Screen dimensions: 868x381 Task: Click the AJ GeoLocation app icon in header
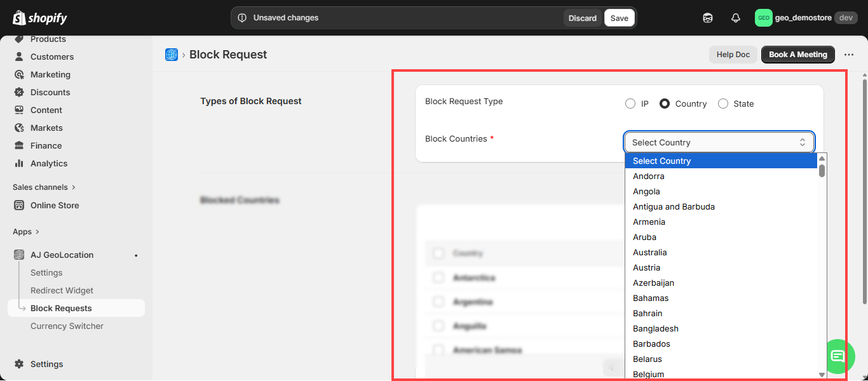pos(172,55)
